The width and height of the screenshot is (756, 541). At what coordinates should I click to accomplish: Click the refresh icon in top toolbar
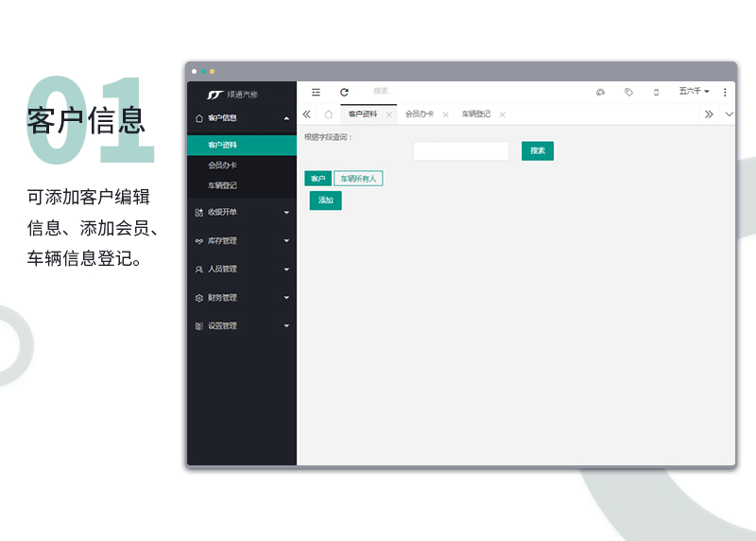(344, 92)
